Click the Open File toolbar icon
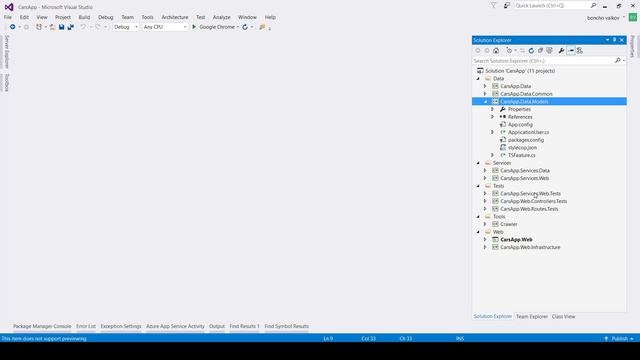Viewport: 640px width, 360px height. click(52, 27)
